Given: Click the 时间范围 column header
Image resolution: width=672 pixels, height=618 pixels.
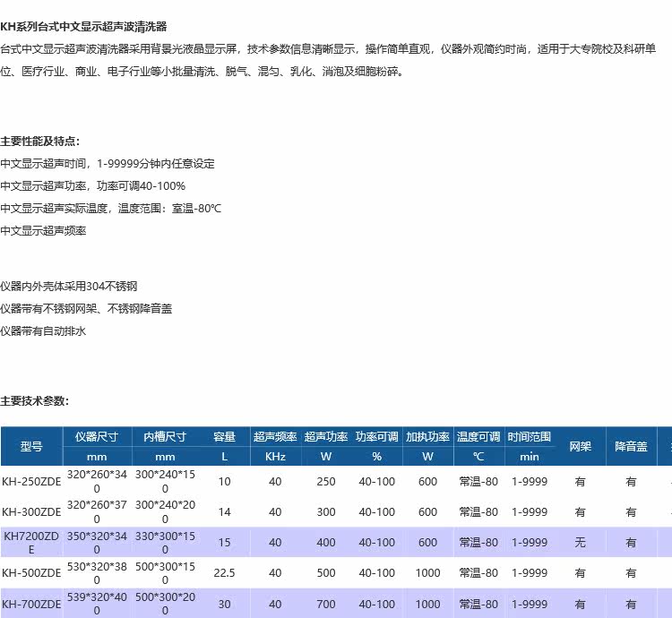Looking at the screenshot, I should point(530,437).
